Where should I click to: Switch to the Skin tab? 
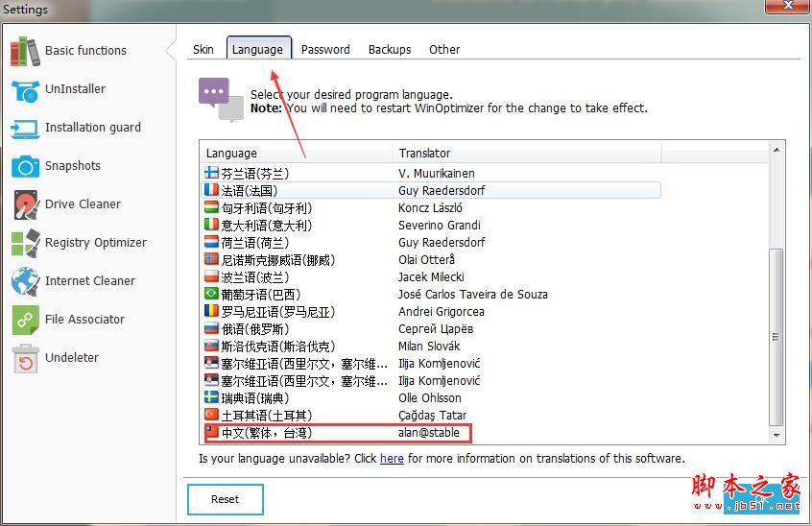[x=203, y=49]
